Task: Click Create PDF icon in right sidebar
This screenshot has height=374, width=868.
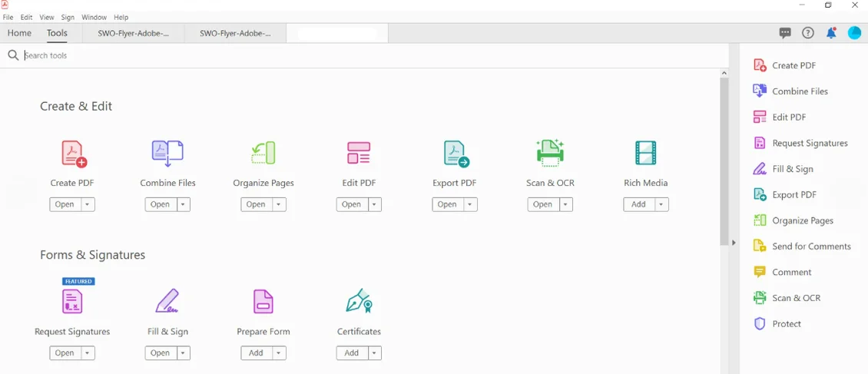Action: pyautogui.click(x=760, y=65)
